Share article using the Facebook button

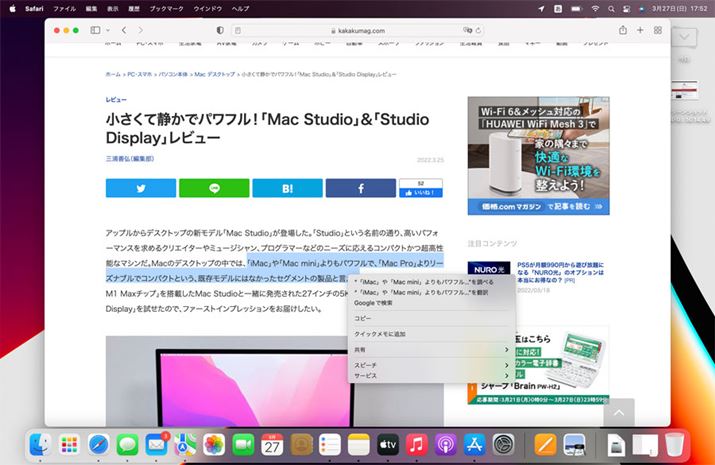(x=360, y=188)
